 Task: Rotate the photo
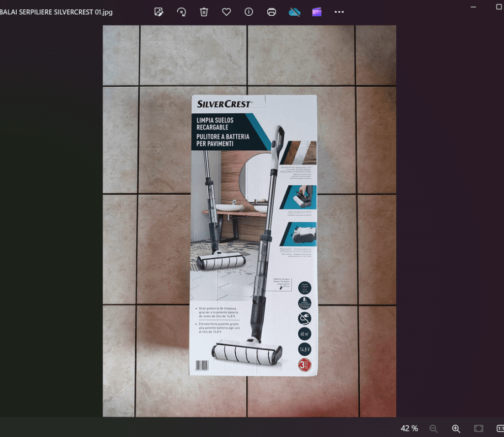pos(181,12)
